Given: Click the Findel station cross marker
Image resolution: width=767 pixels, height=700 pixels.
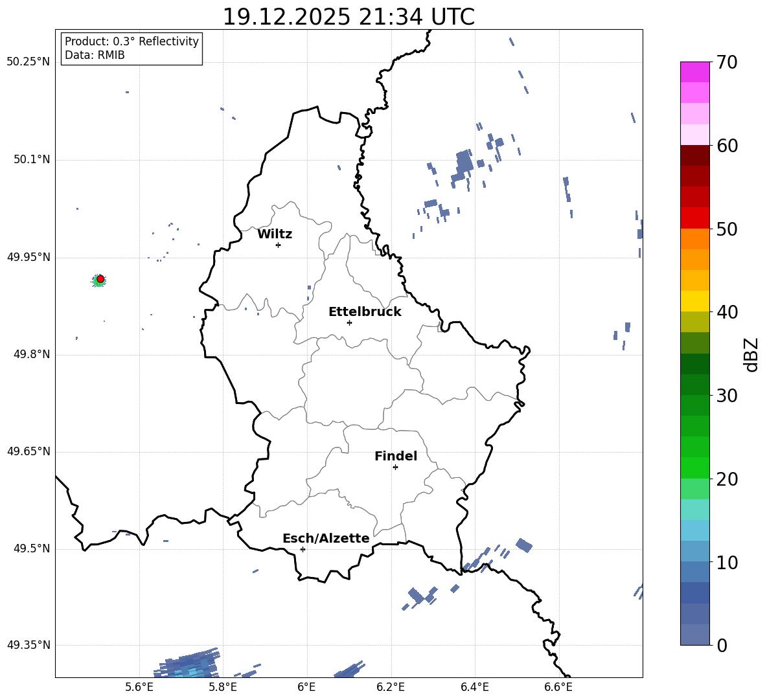Looking at the screenshot, I should point(395,468).
